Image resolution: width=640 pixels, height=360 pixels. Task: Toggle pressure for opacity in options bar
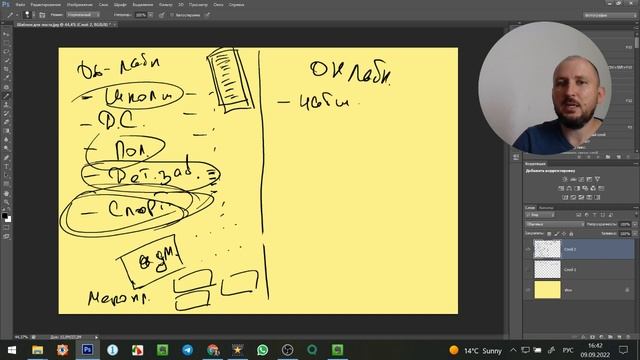(x=162, y=15)
